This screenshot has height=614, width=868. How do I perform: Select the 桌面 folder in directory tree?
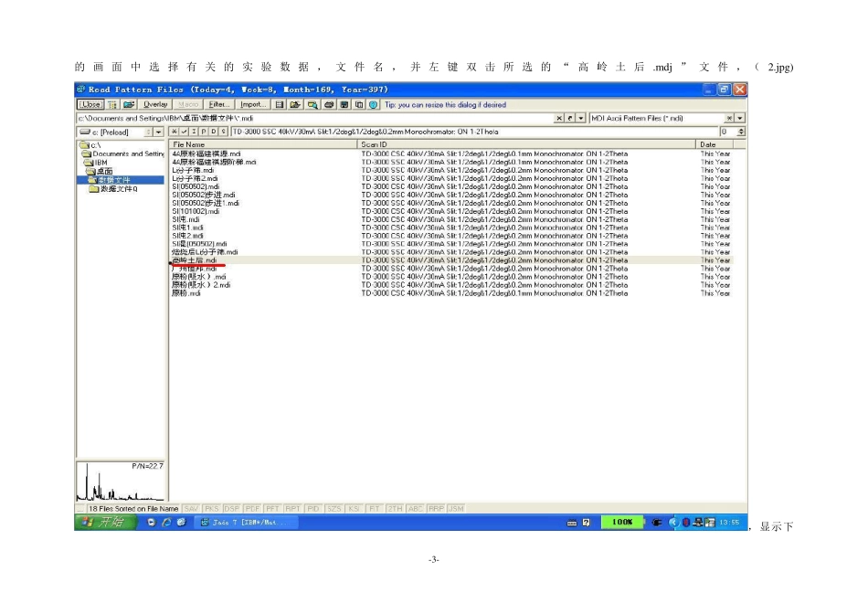click(x=105, y=172)
